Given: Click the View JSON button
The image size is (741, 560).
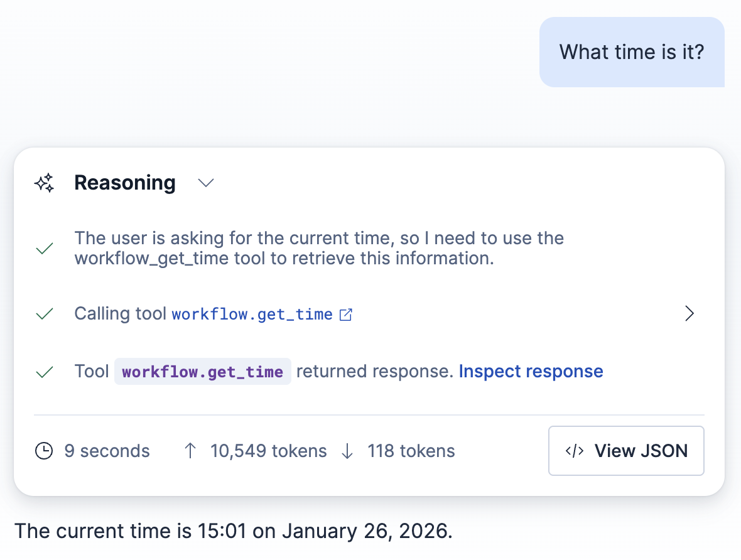Looking at the screenshot, I should (x=626, y=451).
